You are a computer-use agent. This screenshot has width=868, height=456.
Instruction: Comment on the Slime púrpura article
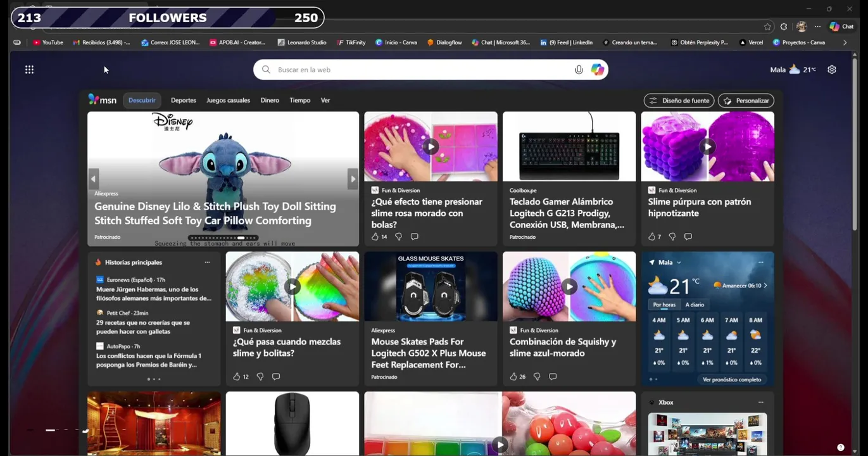[688, 236]
